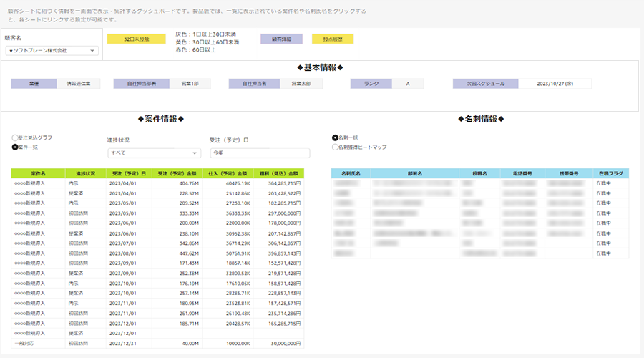
Task: Click the gross profit 30,000,000円
Action: [x=286, y=343]
